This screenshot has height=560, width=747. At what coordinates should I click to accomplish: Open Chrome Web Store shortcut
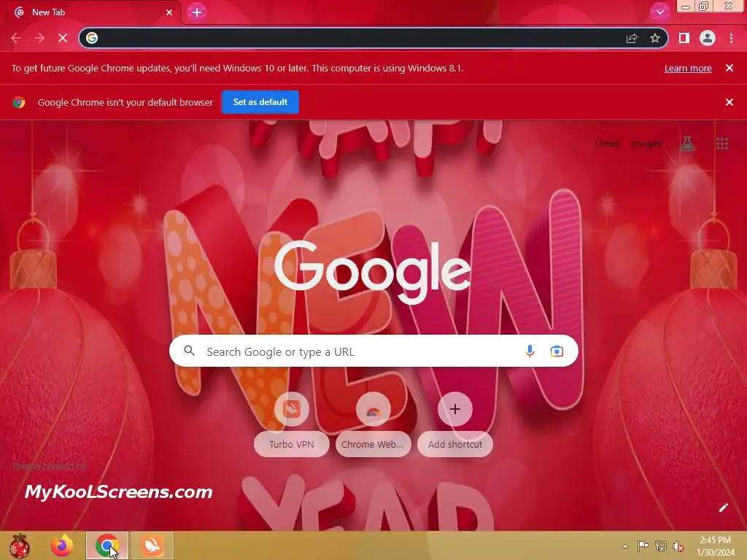coord(373,424)
